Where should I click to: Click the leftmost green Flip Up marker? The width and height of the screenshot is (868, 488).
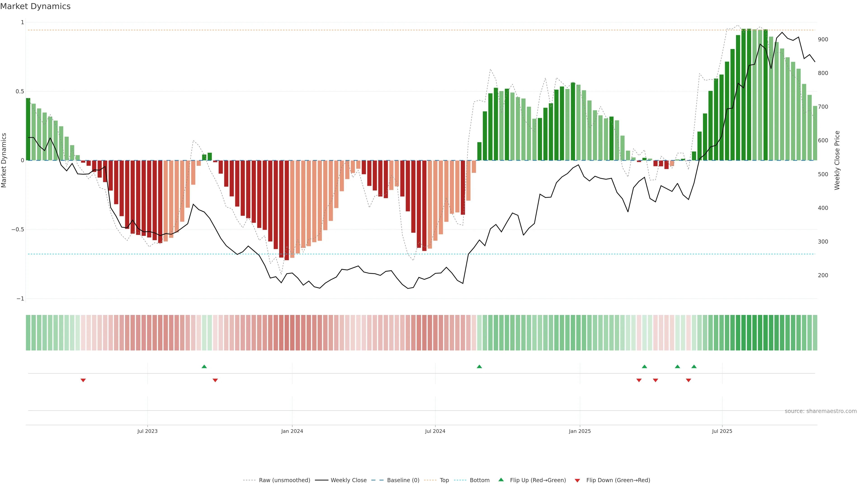coord(204,366)
